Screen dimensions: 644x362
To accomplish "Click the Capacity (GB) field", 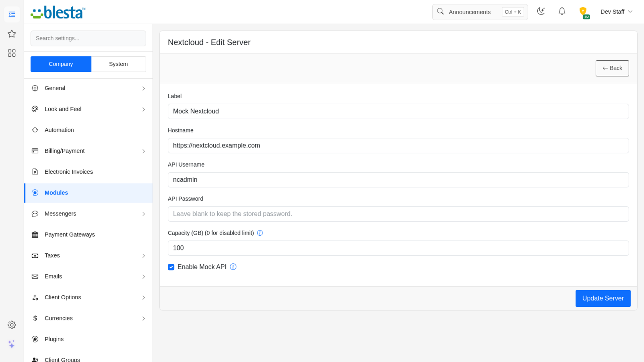I will [398, 248].
